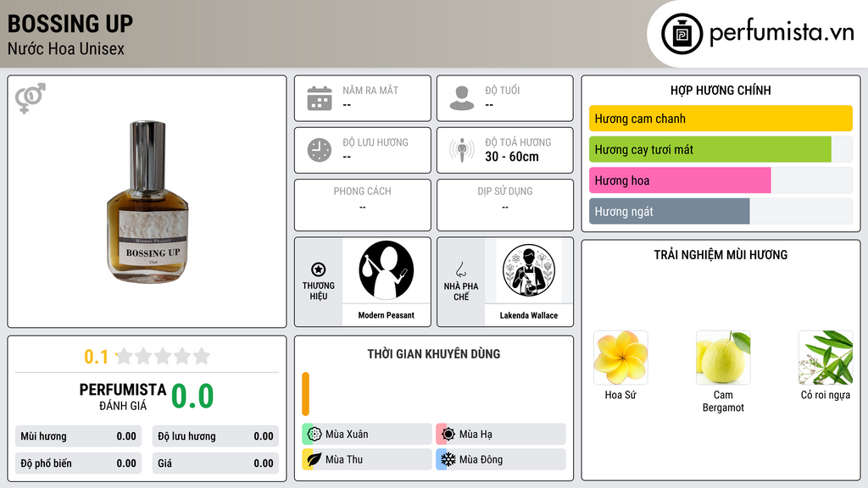Click the Hoa Sứ note caption
The height and width of the screenshot is (488, 868).
(x=620, y=395)
